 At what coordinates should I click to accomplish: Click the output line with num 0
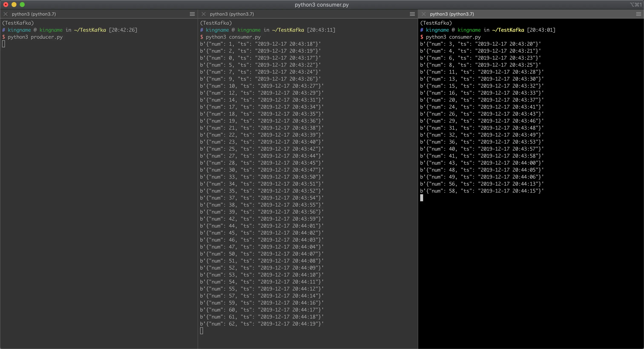point(260,58)
